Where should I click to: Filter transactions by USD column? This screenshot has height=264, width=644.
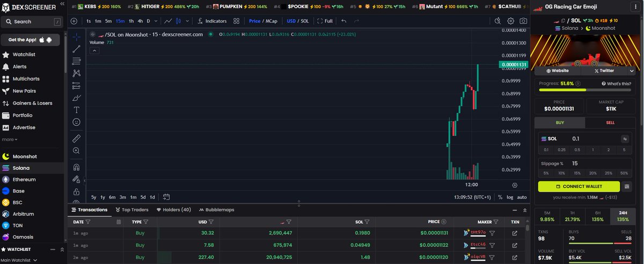(211, 222)
